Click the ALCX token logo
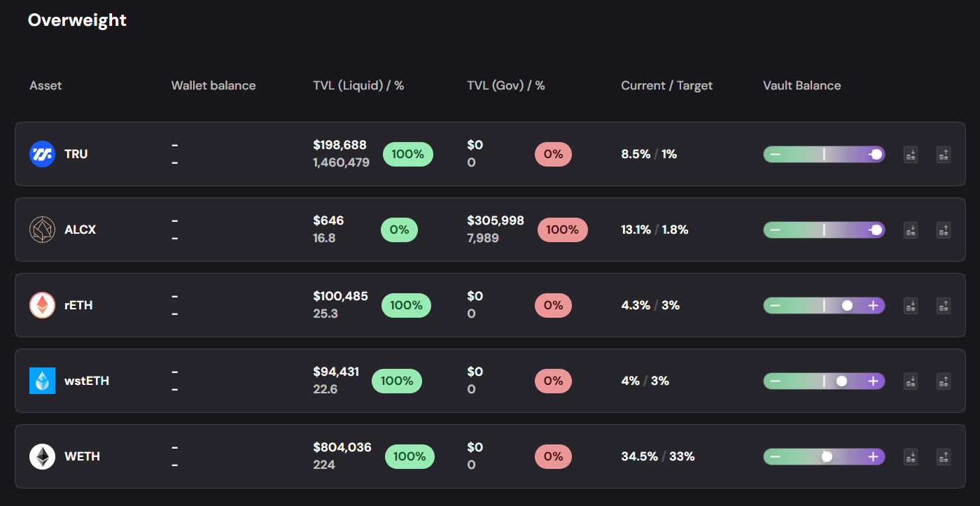Image resolution: width=980 pixels, height=506 pixels. [42, 230]
